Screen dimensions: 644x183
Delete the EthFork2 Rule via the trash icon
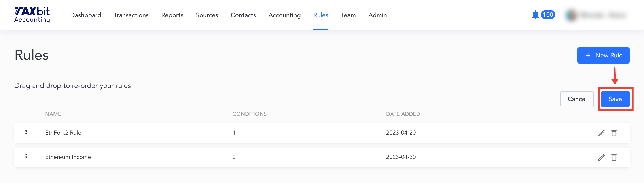tap(614, 133)
